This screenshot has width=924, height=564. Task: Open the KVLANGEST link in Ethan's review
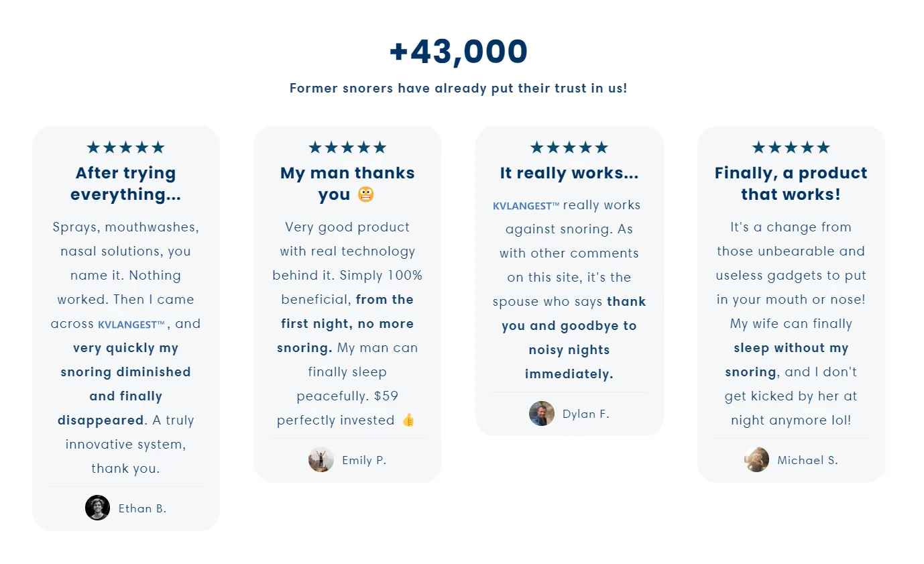click(x=131, y=325)
